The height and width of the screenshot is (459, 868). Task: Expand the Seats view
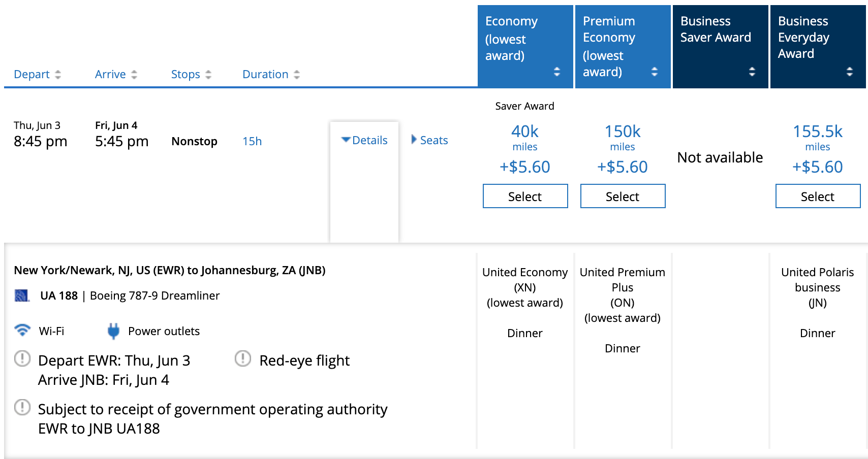[x=429, y=140]
